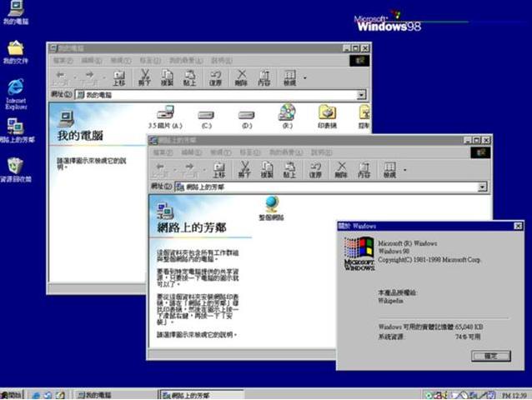This screenshot has height=400, width=532.
Task: Open Edit (編輯) menu in Network Neighborhood window
Action: pos(192,152)
